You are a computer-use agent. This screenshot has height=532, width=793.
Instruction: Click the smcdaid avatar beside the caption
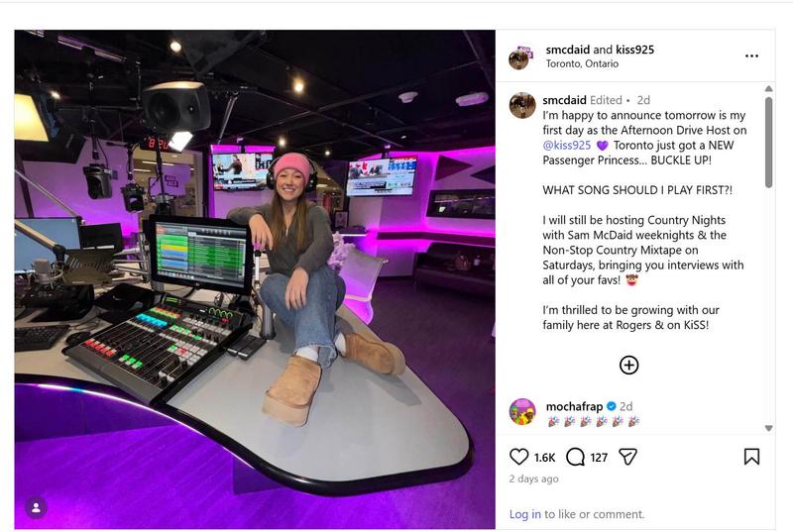tap(522, 106)
